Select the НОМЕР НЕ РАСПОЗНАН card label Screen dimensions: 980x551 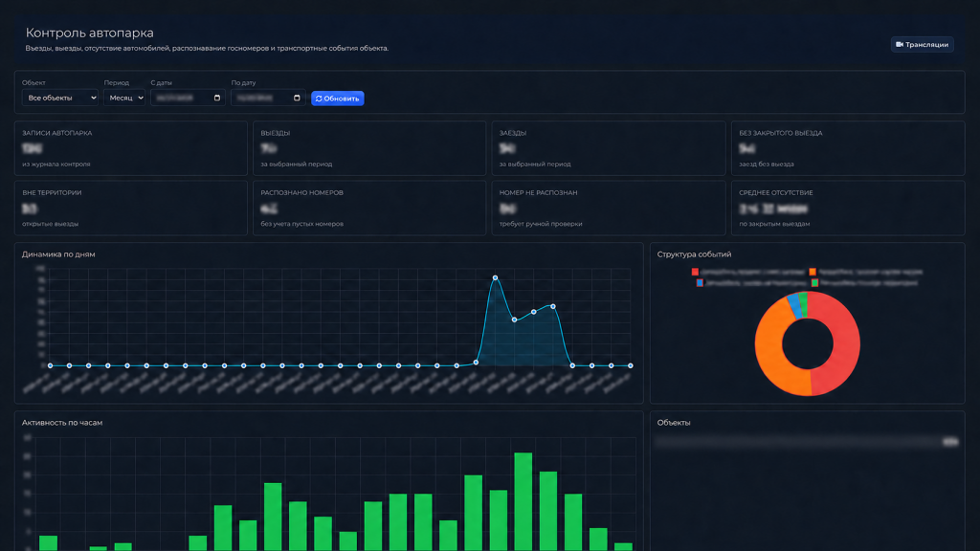(x=538, y=192)
